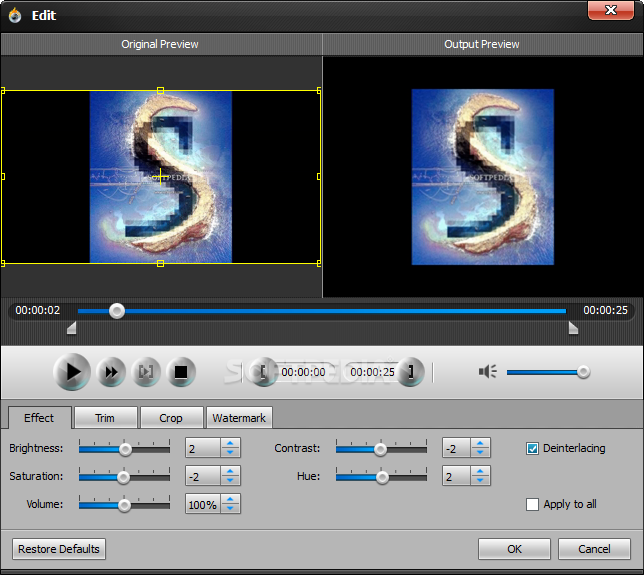This screenshot has width=644, height=575.
Task: Increase Brightness with the up arrow
Action: (230, 443)
